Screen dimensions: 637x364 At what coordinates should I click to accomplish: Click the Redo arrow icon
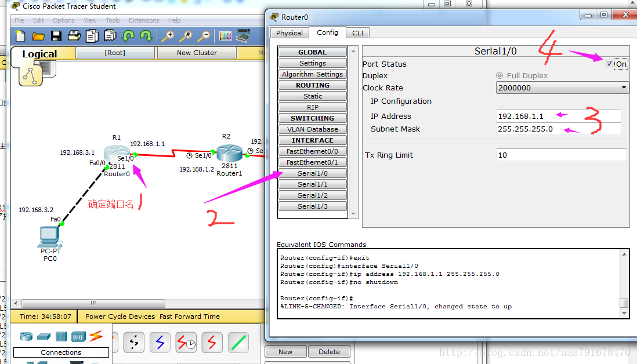click(146, 36)
